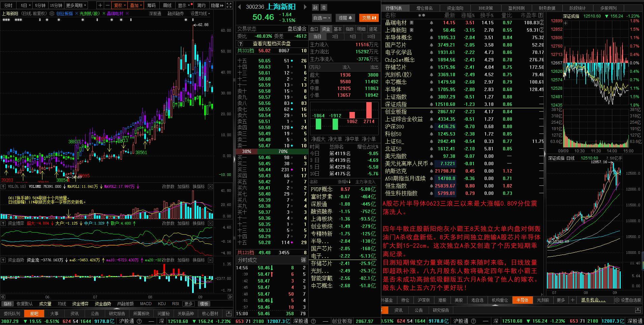Open 研究报告 tab in lower left panel
The width and height of the screenshot is (644, 325).
[x=117, y=314]
